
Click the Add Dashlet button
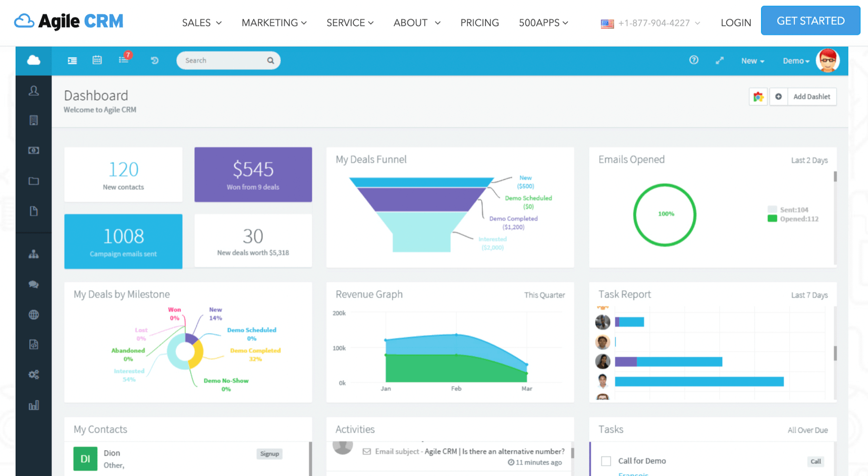click(811, 96)
